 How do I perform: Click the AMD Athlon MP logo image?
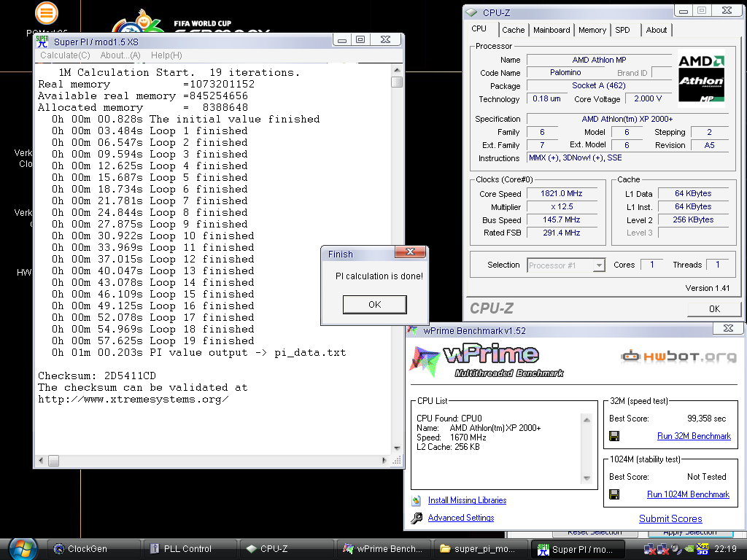tap(701, 78)
